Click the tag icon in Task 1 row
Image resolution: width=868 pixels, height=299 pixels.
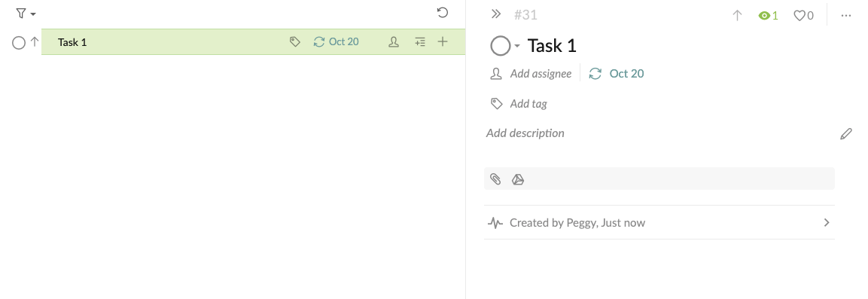[x=295, y=41]
